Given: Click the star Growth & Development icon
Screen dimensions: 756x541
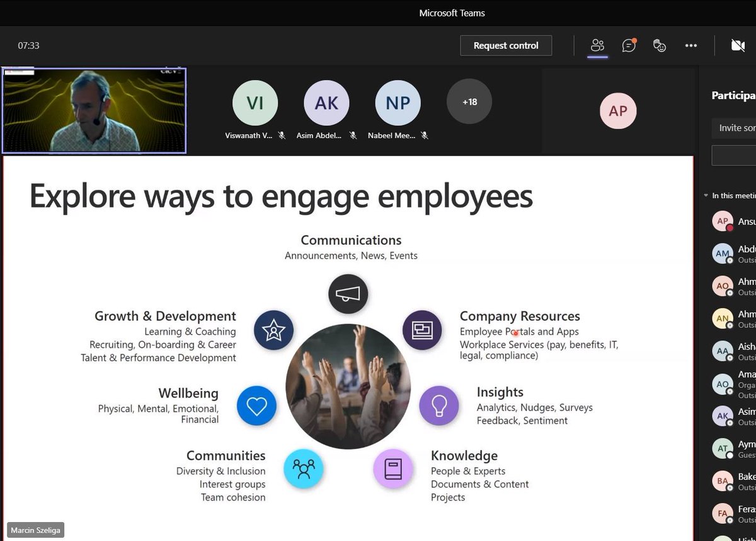Looking at the screenshot, I should [x=273, y=330].
